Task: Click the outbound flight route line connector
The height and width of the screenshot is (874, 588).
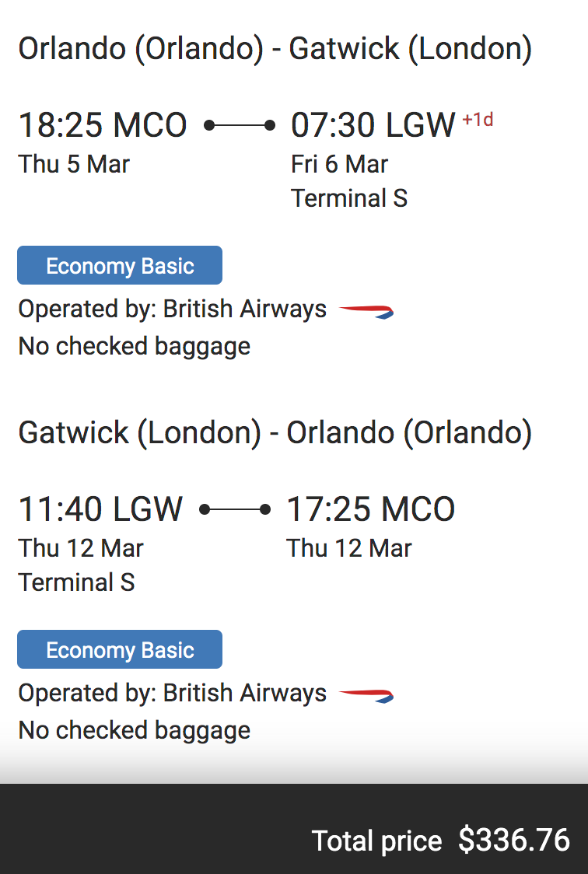Action: pos(240,124)
